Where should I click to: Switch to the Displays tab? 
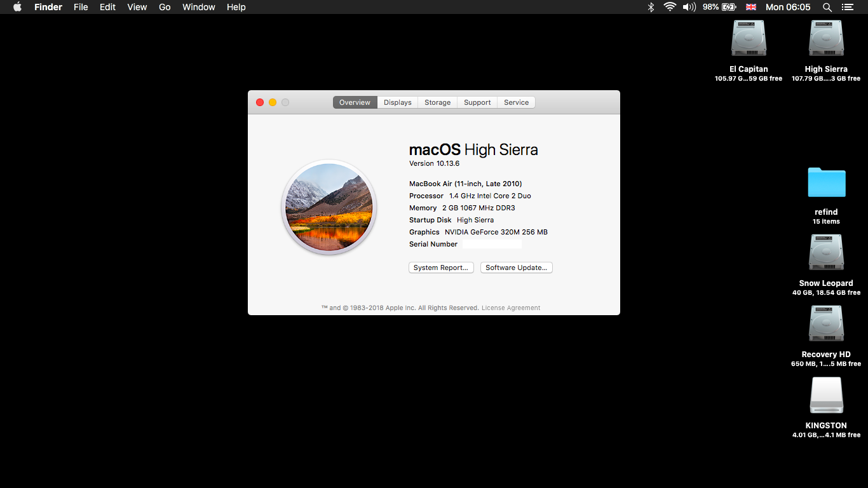click(x=398, y=102)
